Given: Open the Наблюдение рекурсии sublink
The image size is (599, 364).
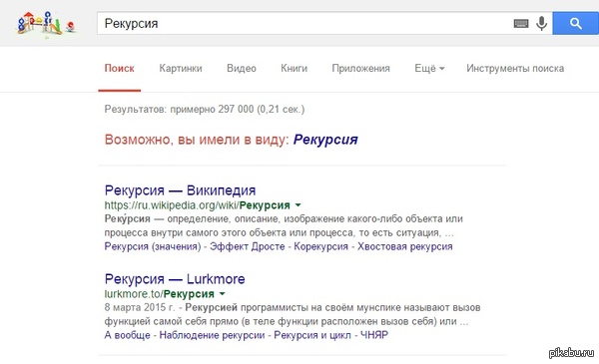Looking at the screenshot, I should (x=212, y=335).
